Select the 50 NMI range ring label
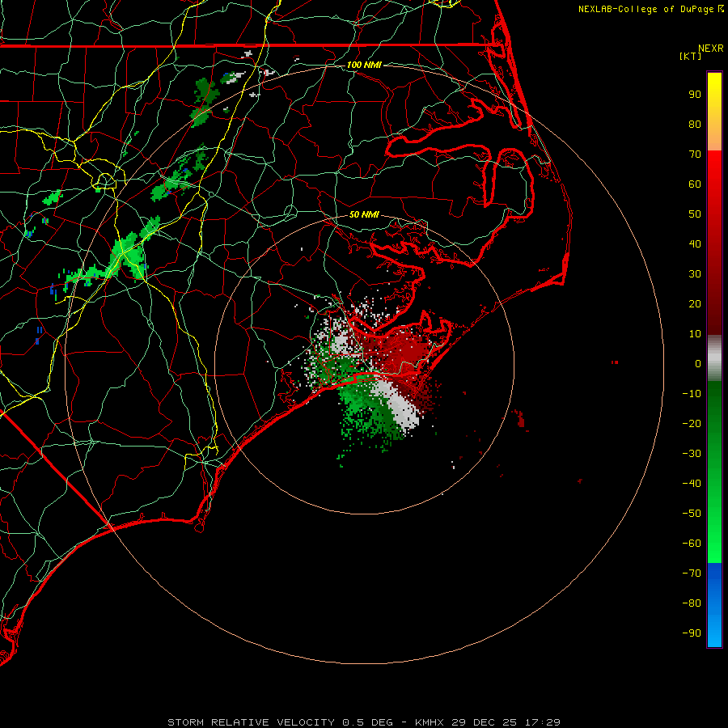Viewport: 728px width, 728px height. click(x=364, y=214)
